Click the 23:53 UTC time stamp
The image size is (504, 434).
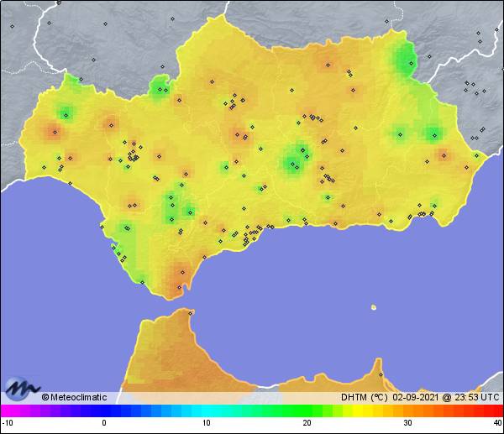pos(476,397)
